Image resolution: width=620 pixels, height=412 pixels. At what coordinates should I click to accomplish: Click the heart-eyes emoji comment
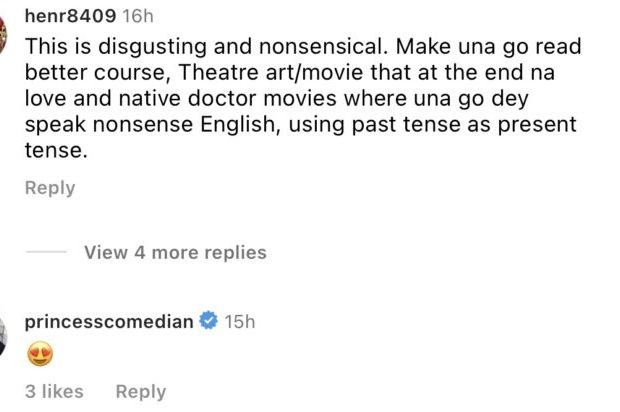[39, 354]
